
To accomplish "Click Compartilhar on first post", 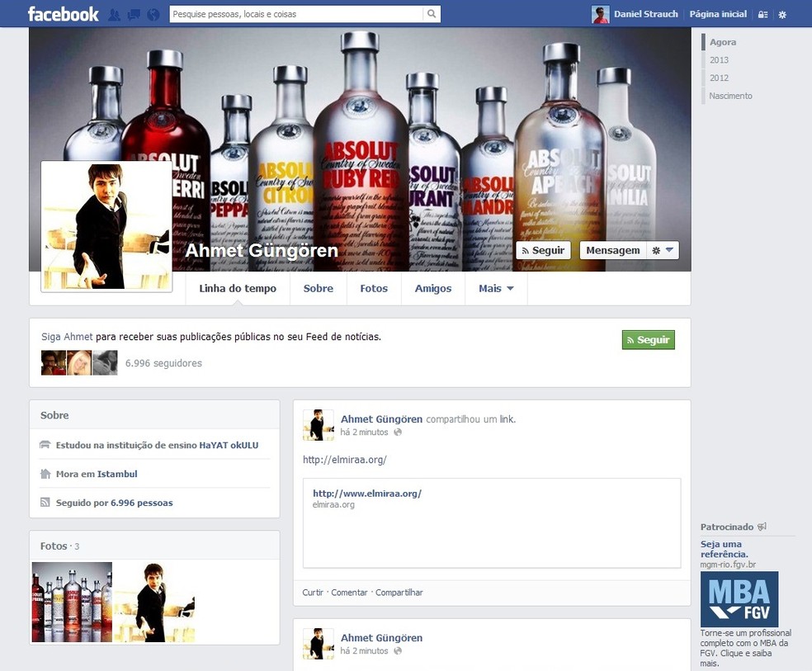I will (x=399, y=593).
